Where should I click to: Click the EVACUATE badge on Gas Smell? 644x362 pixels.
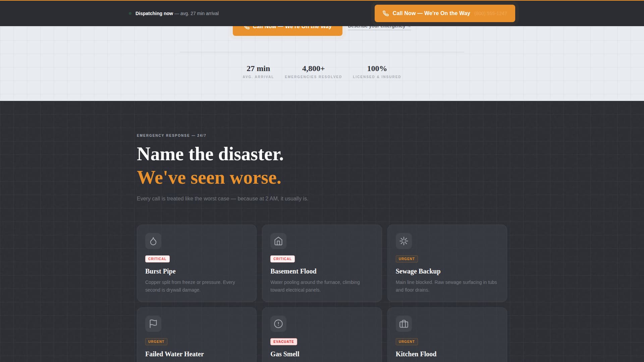[x=283, y=342]
